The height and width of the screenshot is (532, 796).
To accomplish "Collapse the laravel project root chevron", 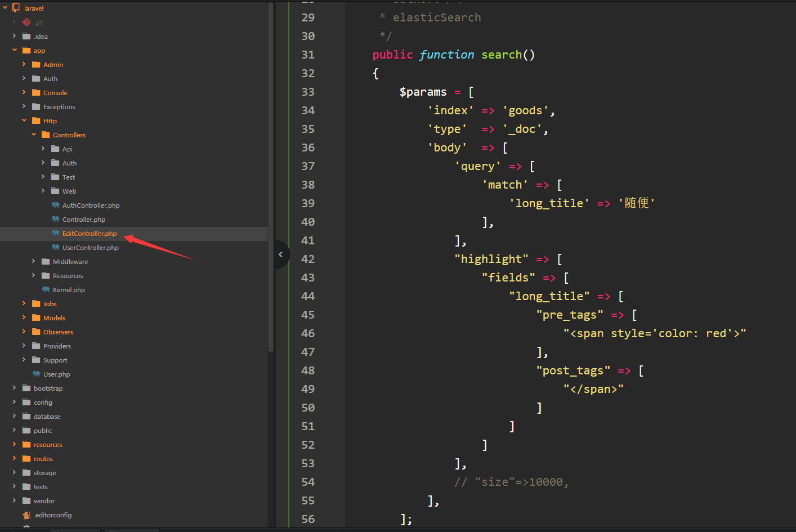I will pyautogui.click(x=5, y=8).
